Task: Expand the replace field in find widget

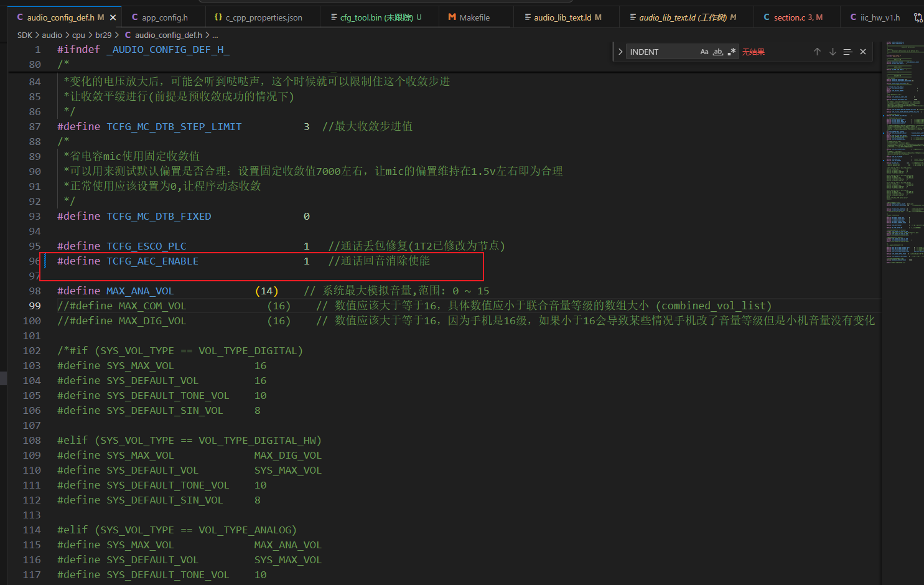Action: [620, 52]
